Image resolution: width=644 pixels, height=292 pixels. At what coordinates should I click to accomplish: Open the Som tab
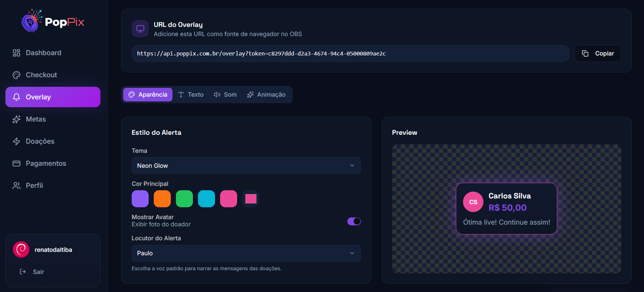click(x=225, y=95)
